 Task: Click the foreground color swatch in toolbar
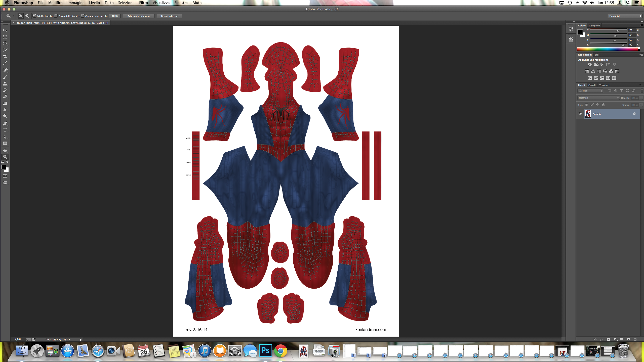pos(4,167)
